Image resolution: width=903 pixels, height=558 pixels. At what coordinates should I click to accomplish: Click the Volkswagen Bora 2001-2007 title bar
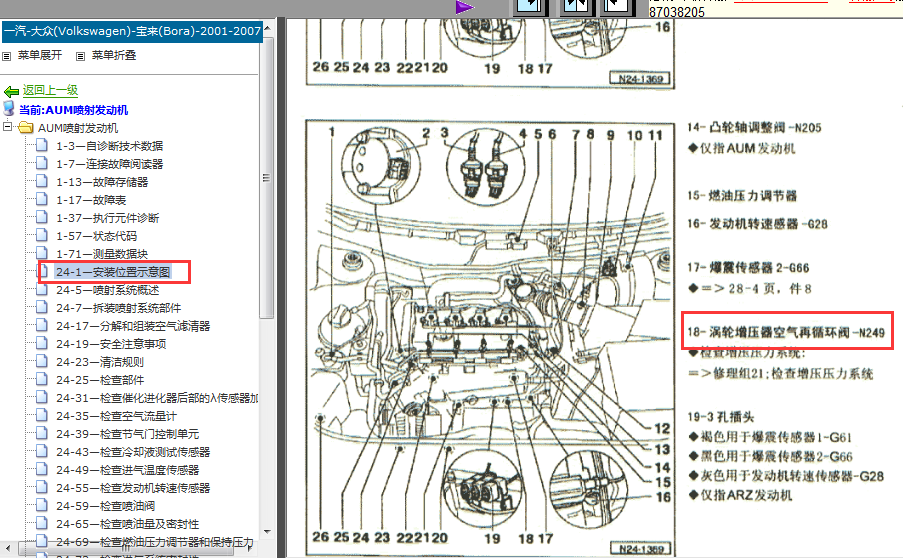(x=132, y=31)
